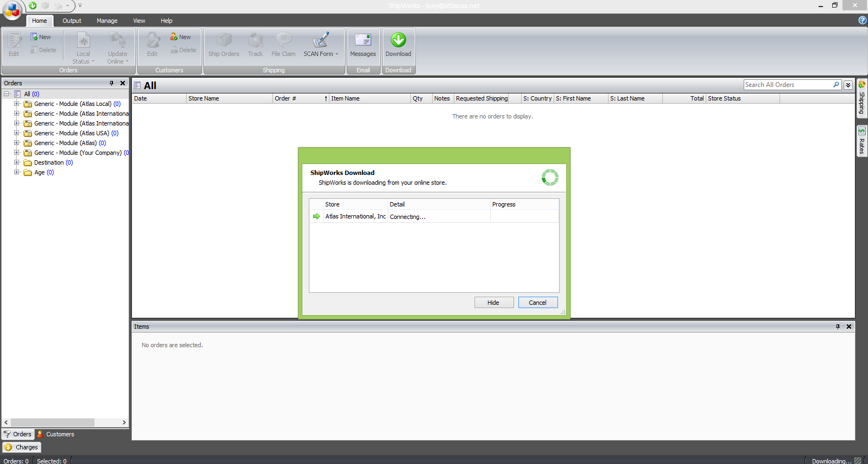Click the blue help question mark icon
This screenshot has width=868, height=464.
[862, 20]
